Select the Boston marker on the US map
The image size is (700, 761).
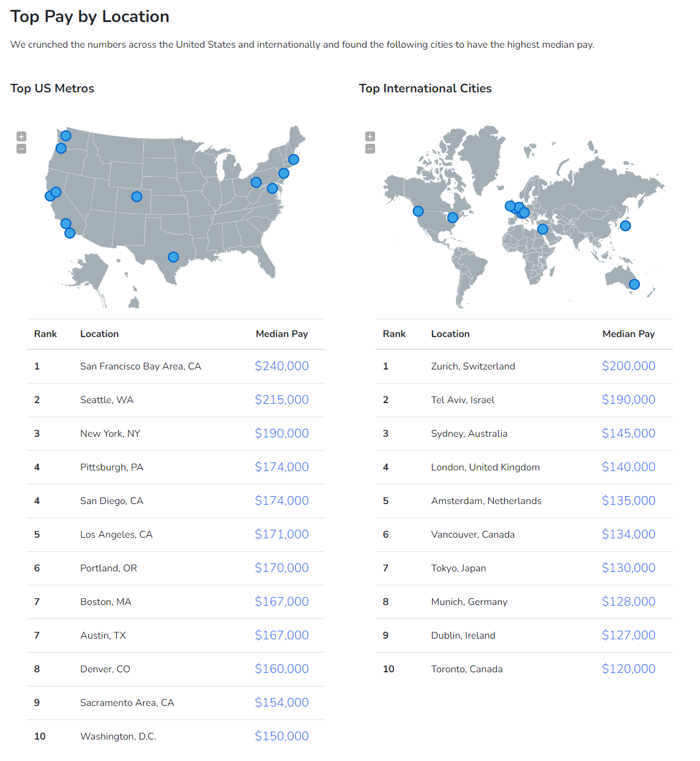coord(294,160)
